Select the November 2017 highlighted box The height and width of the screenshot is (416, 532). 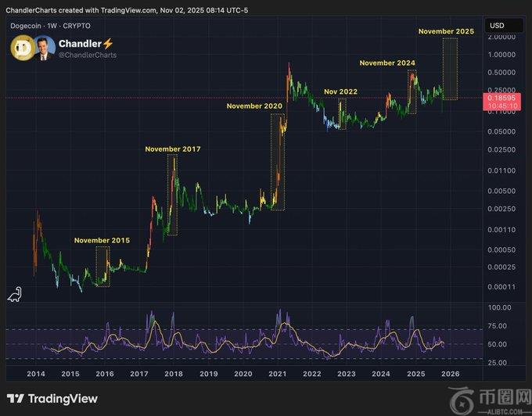[x=172, y=195]
